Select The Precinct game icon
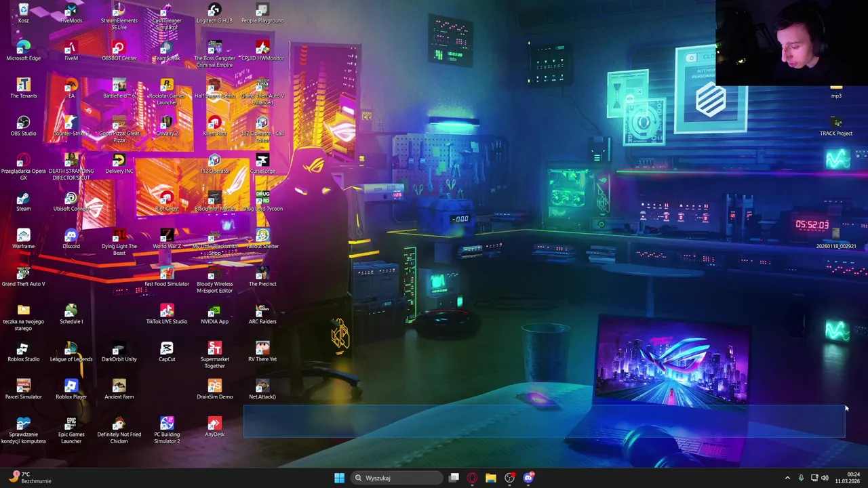Image resolution: width=868 pixels, height=488 pixels. (262, 277)
